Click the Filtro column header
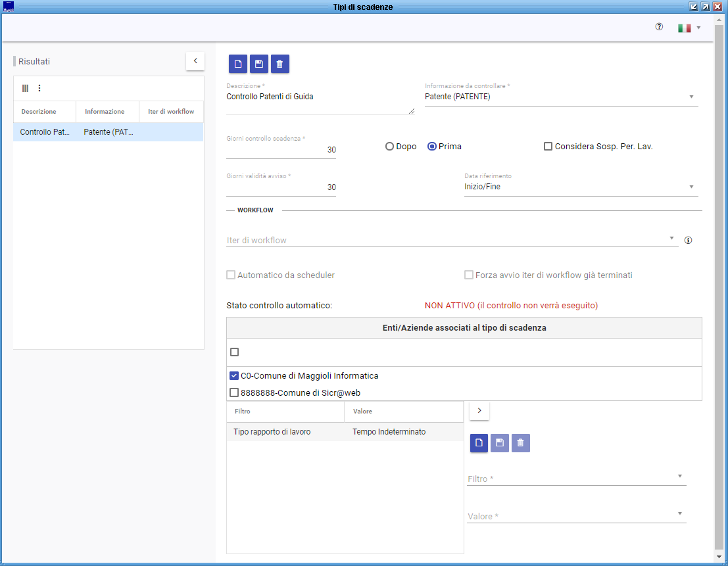Image resolution: width=728 pixels, height=566 pixels. click(x=243, y=412)
